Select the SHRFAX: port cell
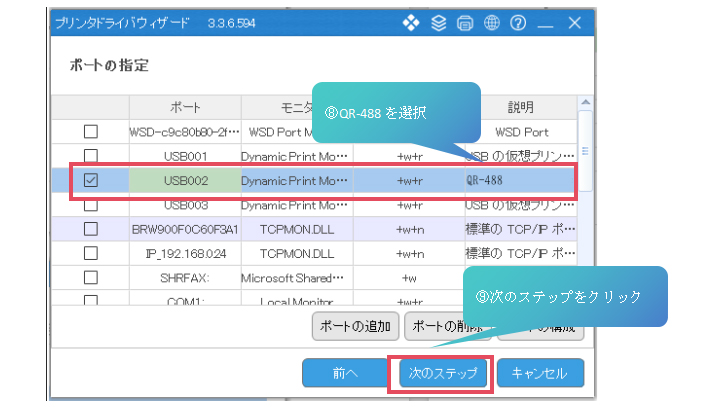 185,278
